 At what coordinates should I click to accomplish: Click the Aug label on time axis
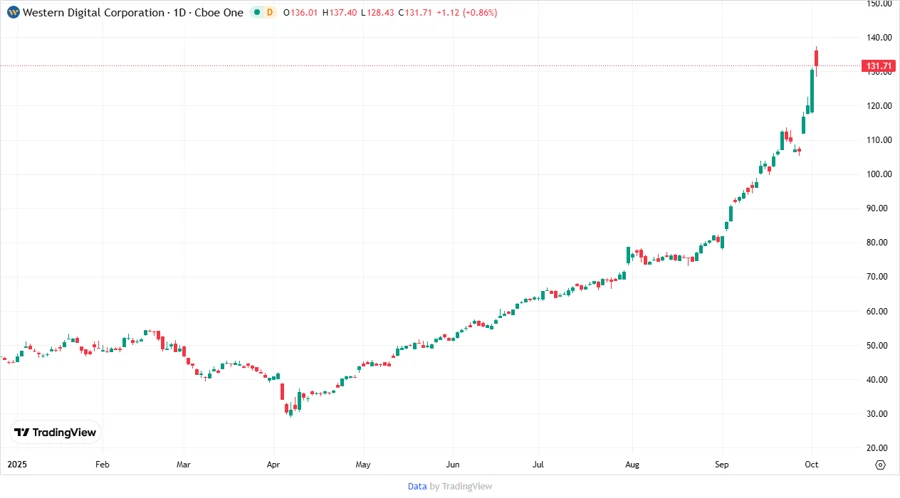tap(631, 464)
